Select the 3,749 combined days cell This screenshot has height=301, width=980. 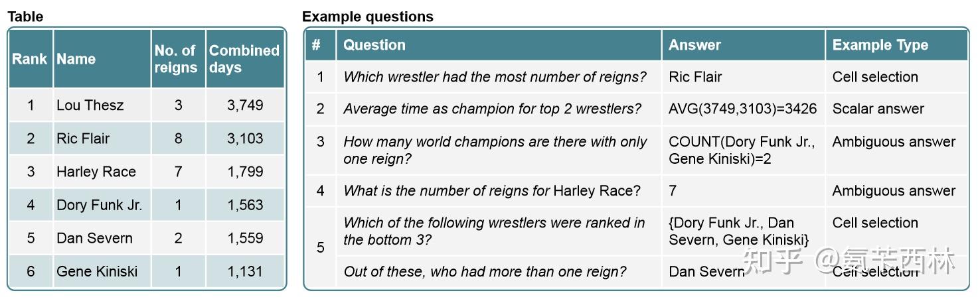click(245, 105)
